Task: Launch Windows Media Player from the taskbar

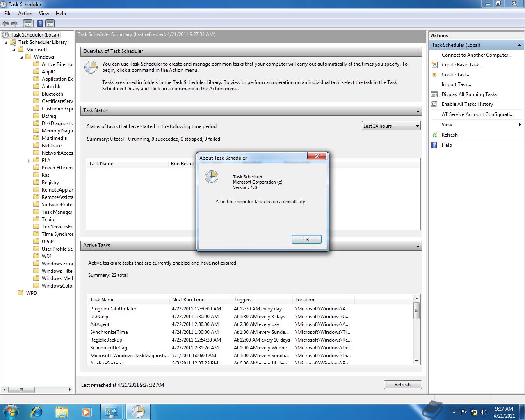Action: 86,411
